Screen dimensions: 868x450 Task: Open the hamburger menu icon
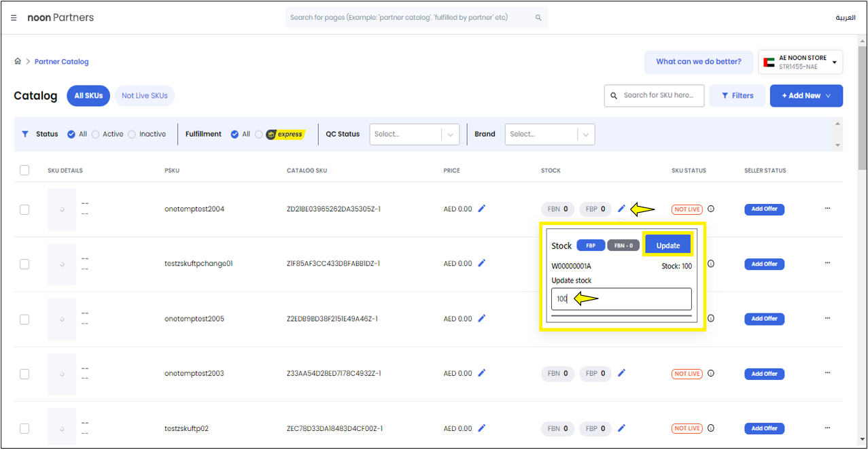click(x=14, y=18)
